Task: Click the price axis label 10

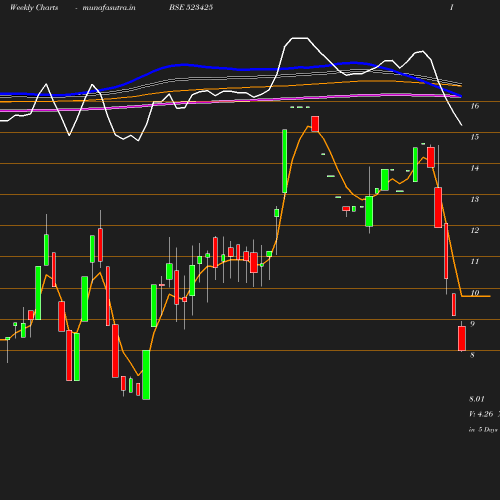Action: 475,293
